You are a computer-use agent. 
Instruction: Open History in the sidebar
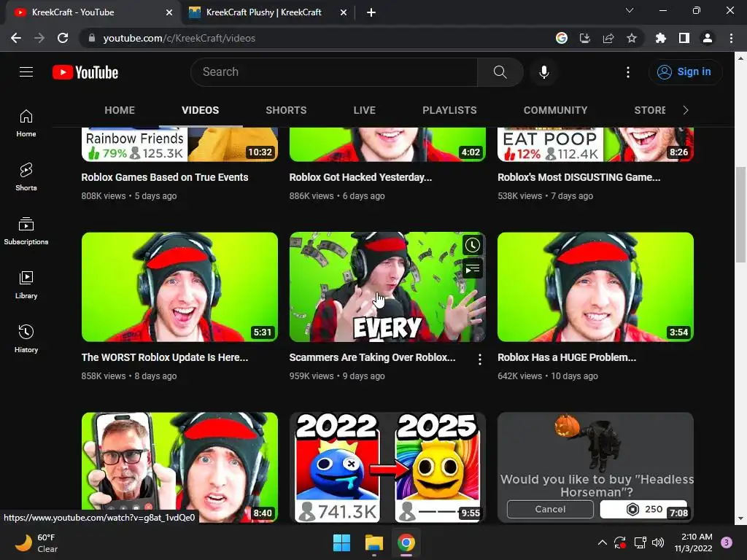26,338
